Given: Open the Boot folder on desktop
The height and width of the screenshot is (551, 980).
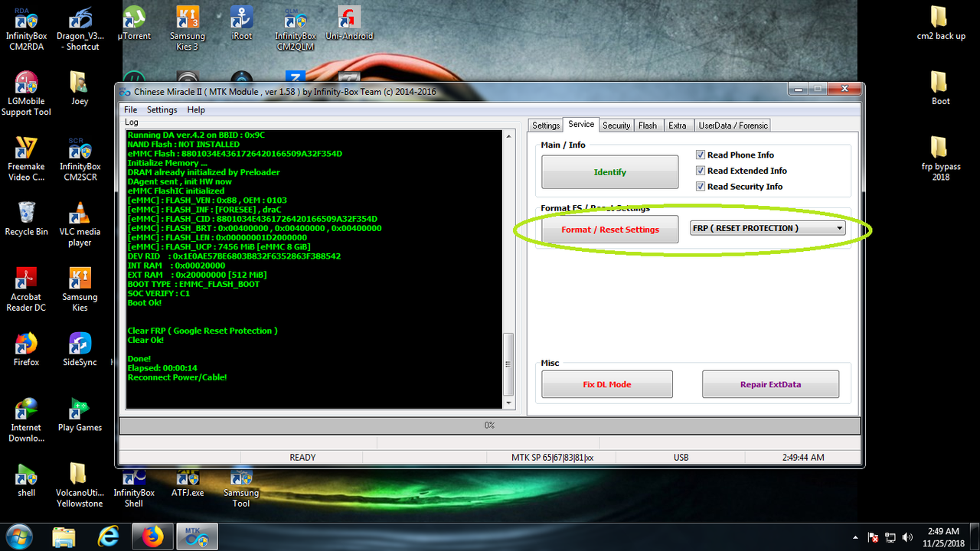Looking at the screenshot, I should pyautogui.click(x=941, y=88).
